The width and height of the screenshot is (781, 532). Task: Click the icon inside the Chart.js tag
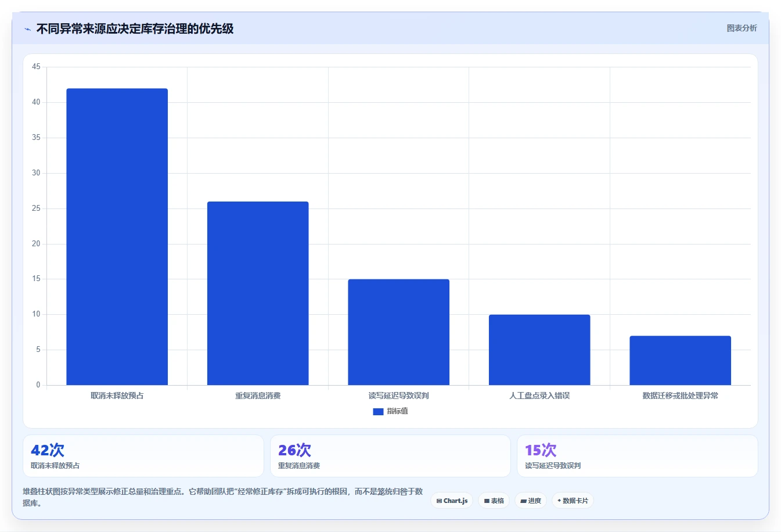(439, 501)
